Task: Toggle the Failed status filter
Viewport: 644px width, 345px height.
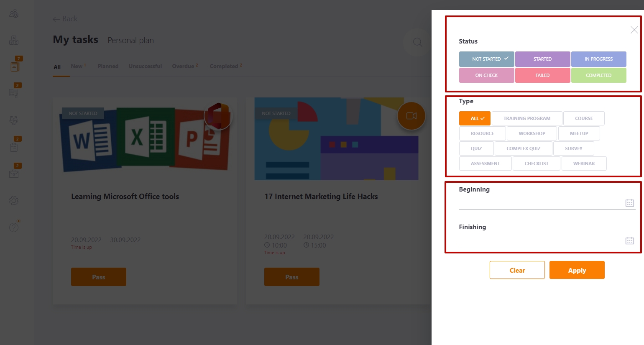Action: (x=542, y=75)
